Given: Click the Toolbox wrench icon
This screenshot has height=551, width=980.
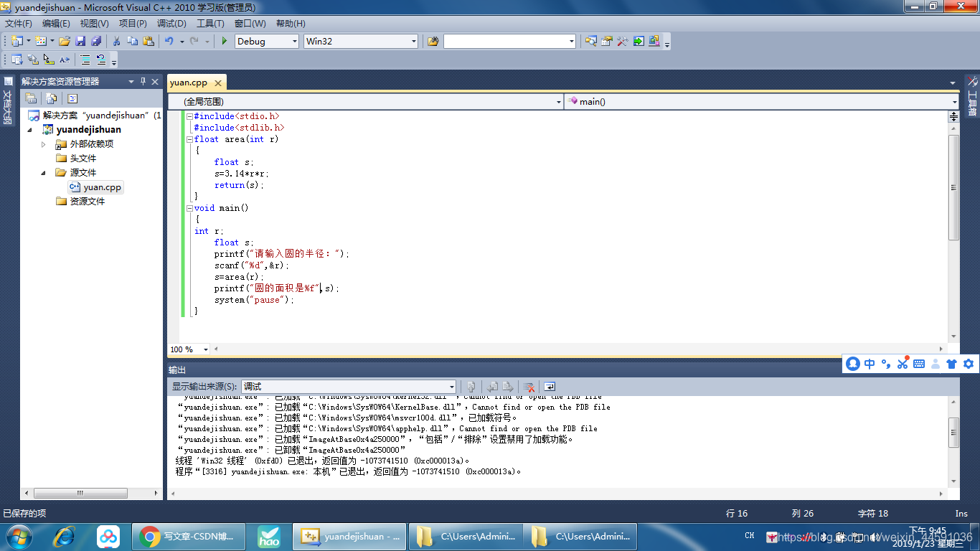Looking at the screenshot, I should (x=622, y=42).
